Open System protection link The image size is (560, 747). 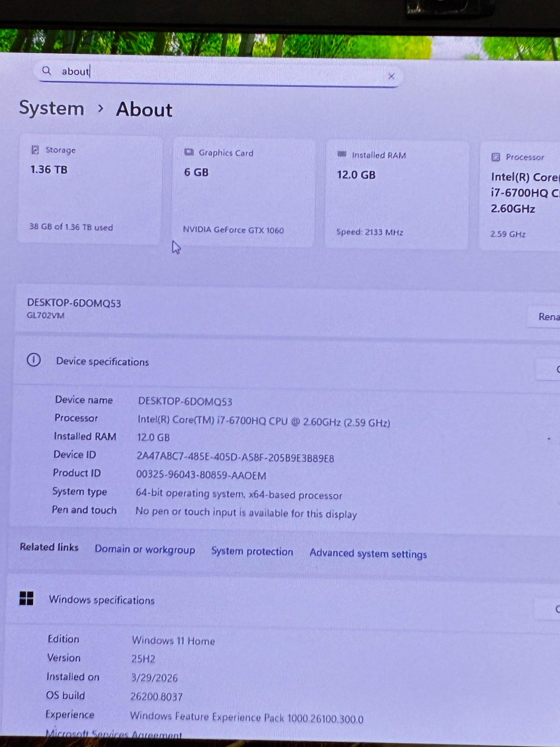click(x=252, y=551)
